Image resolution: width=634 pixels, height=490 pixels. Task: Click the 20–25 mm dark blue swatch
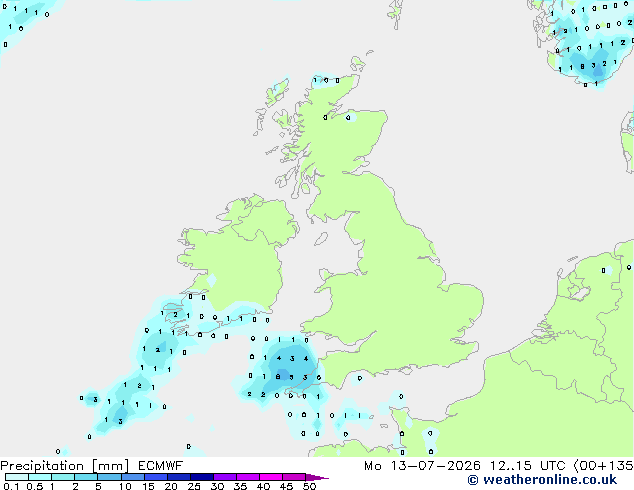coord(178,477)
